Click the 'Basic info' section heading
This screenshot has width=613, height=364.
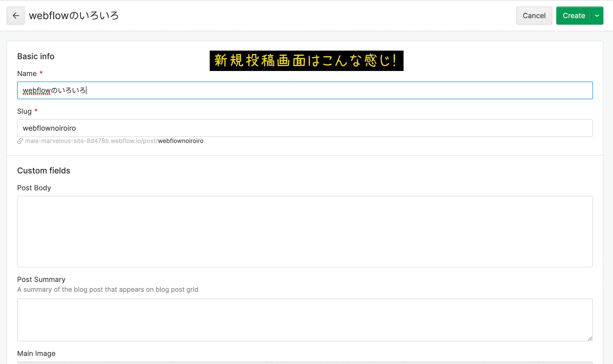click(36, 56)
